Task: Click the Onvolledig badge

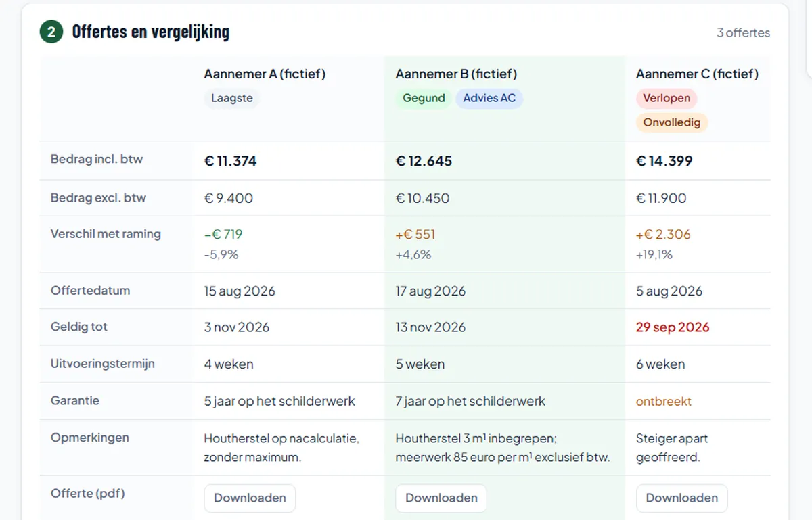Action: click(x=672, y=122)
